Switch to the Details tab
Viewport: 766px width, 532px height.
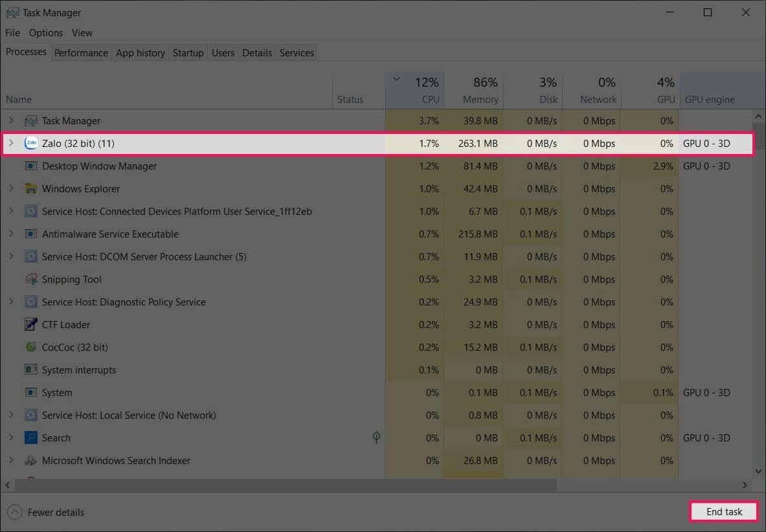coord(257,52)
